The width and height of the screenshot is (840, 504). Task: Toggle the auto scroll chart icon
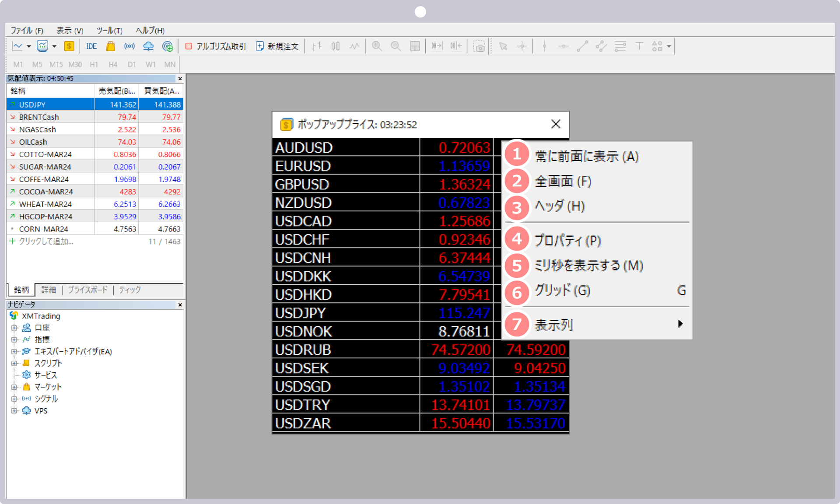pos(437,46)
